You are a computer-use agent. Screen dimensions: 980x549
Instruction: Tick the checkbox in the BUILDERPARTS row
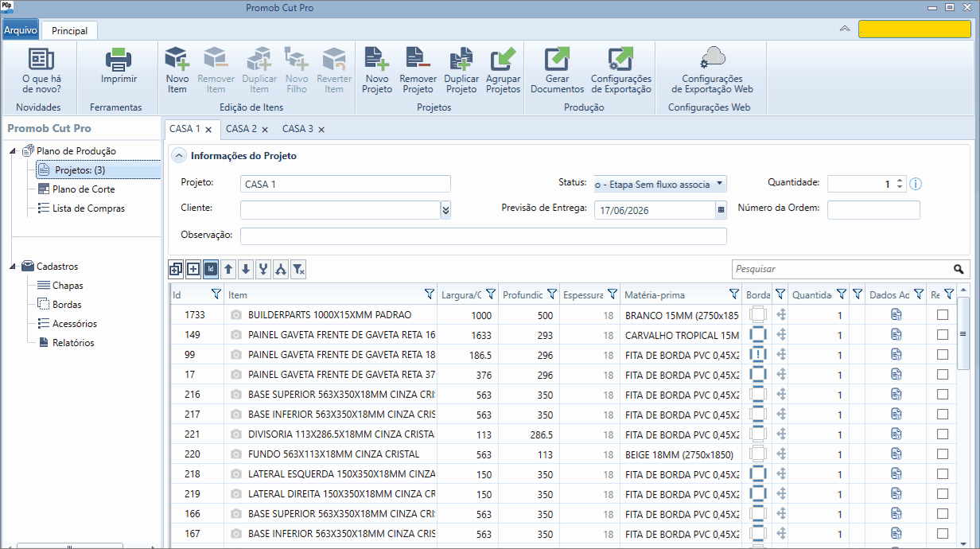(x=943, y=314)
